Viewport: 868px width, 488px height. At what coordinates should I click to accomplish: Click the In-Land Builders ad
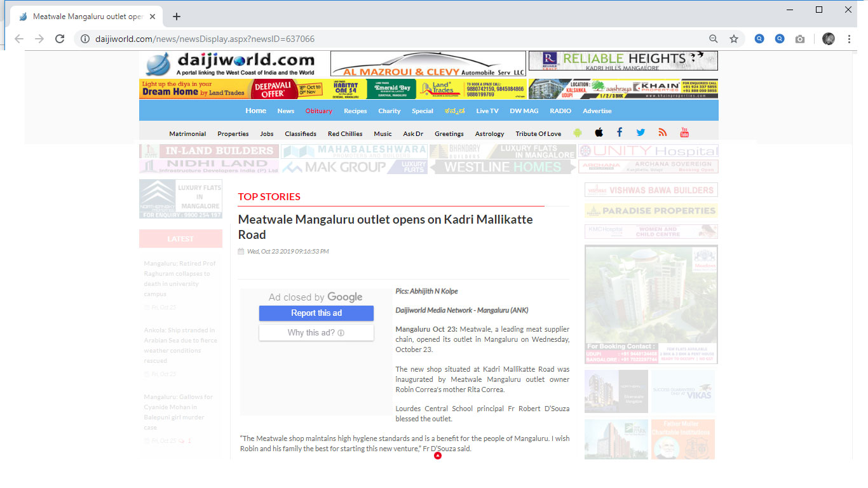(x=209, y=151)
